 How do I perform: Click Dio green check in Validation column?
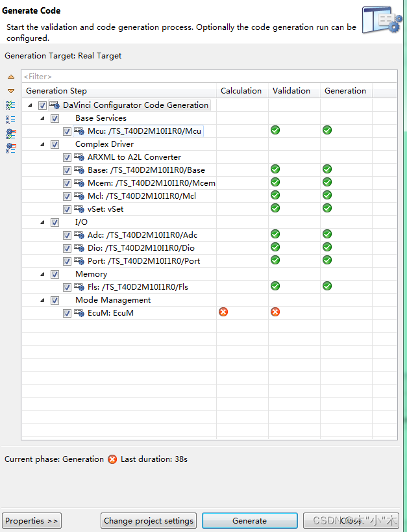pyautogui.click(x=275, y=247)
